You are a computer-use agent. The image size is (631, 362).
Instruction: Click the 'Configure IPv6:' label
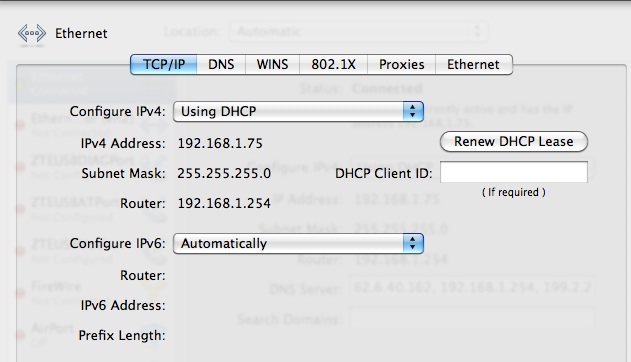pyautogui.click(x=118, y=243)
